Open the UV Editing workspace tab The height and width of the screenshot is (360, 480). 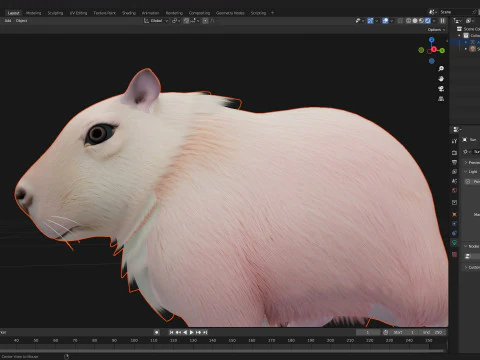(78, 13)
